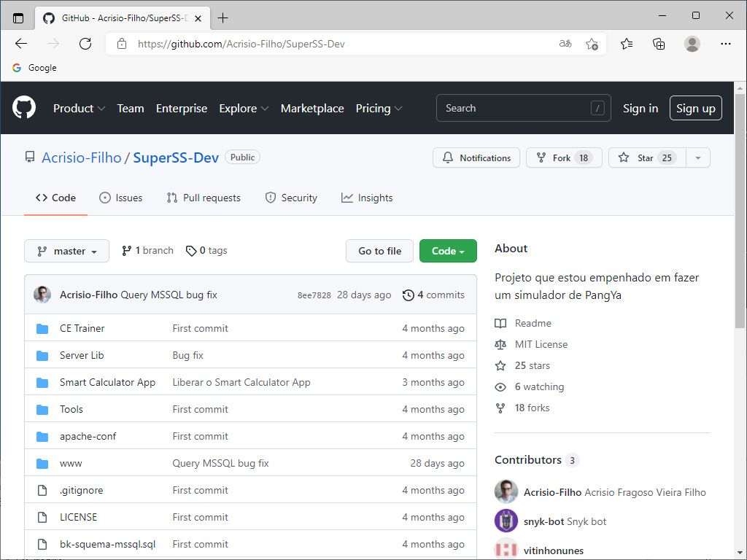Click the LICENSE file icon

click(42, 517)
